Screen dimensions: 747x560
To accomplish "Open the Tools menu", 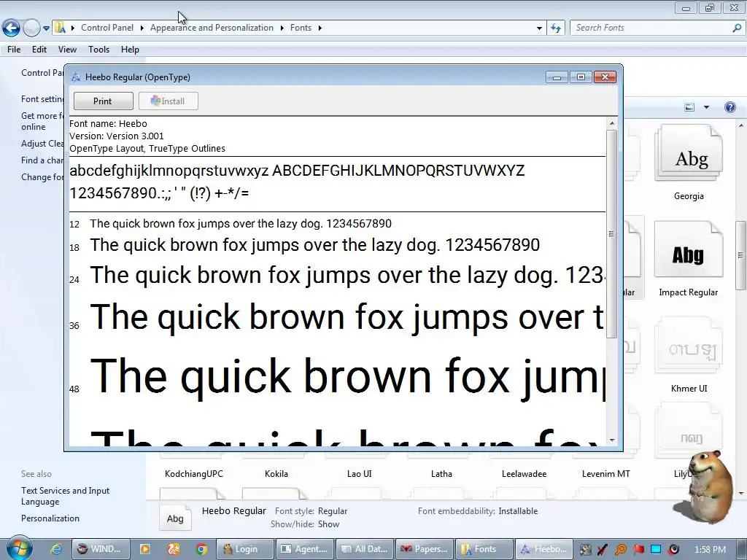I will (x=98, y=50).
